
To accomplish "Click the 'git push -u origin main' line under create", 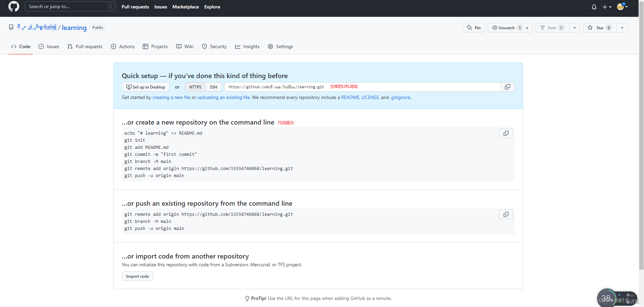I will tap(154, 176).
